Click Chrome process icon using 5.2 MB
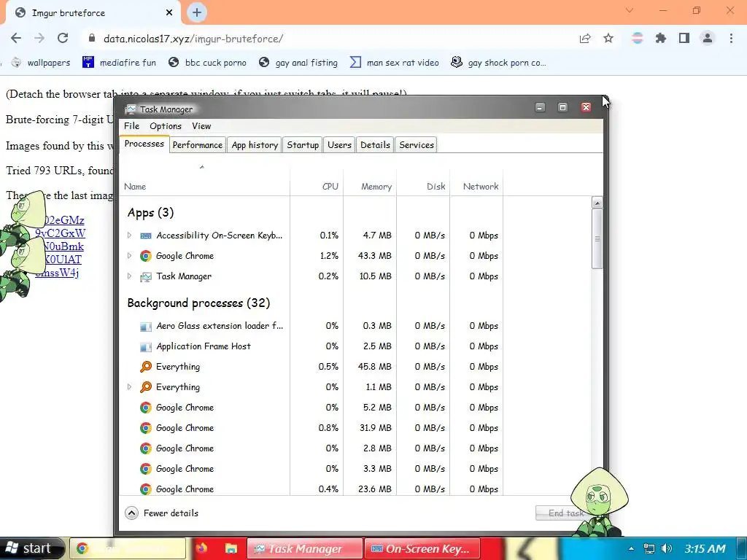 146,408
